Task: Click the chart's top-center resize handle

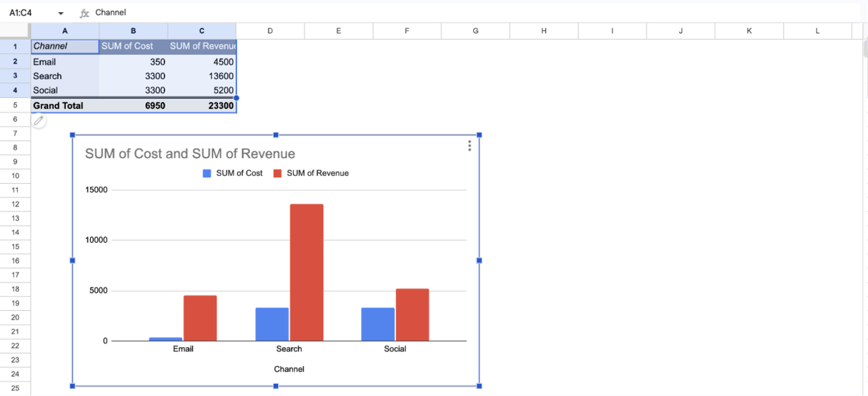Action: (276, 135)
